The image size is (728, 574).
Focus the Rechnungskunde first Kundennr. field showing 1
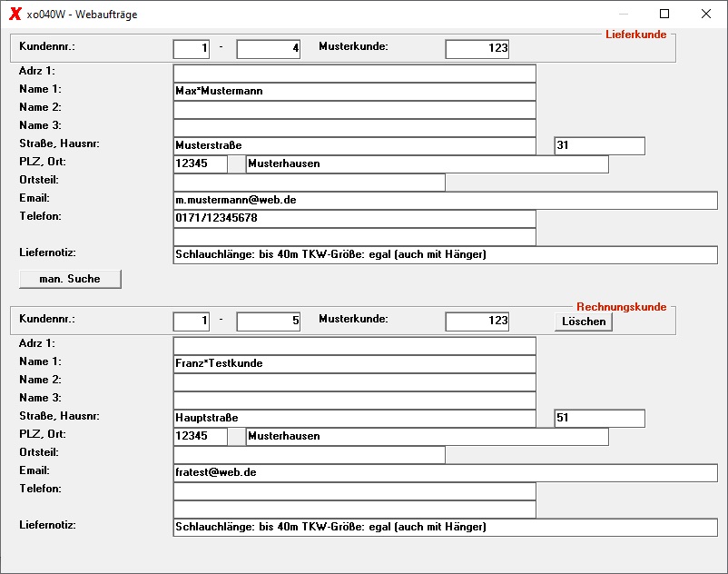point(192,322)
